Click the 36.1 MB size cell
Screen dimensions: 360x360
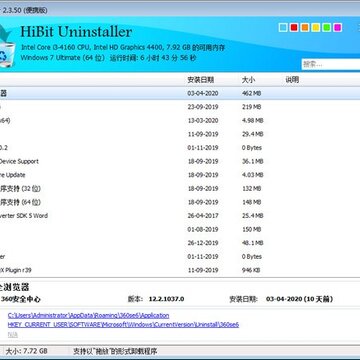253,161
